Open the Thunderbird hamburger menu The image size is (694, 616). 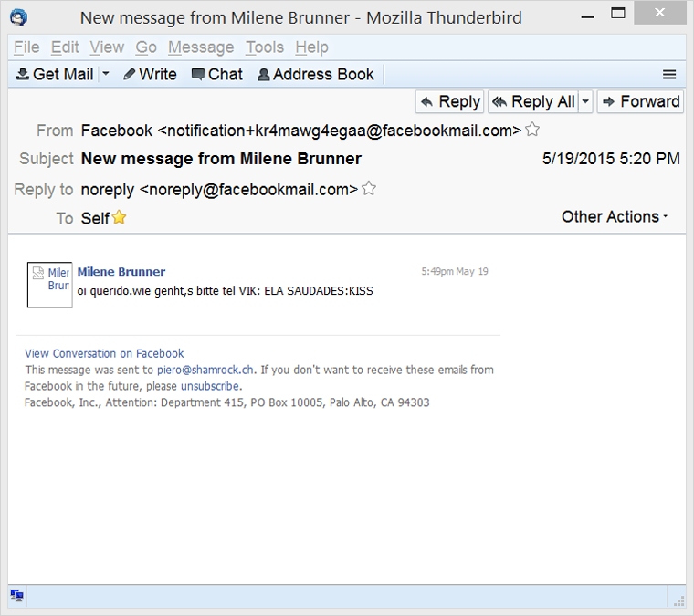[669, 75]
